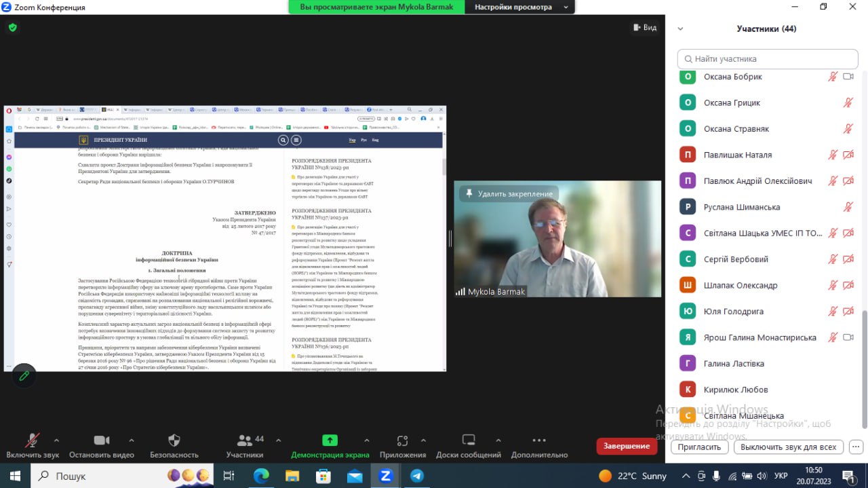Open Microsoft Store from the taskbar
This screenshot has width=868, height=488.
(323, 476)
